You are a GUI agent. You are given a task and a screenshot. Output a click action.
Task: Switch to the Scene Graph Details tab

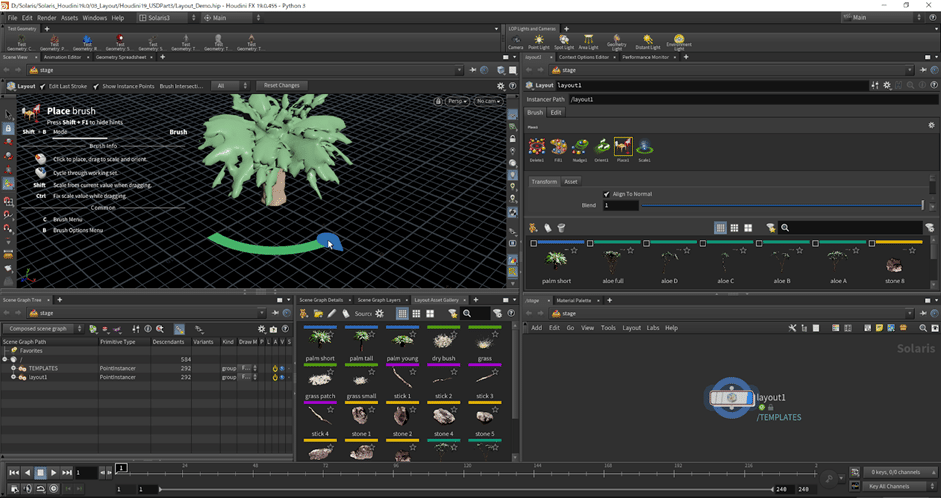pos(321,299)
